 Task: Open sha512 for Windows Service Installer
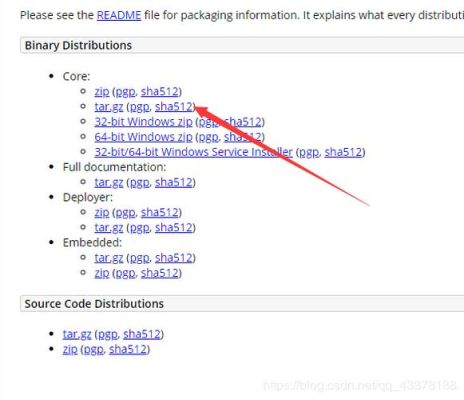click(x=343, y=152)
